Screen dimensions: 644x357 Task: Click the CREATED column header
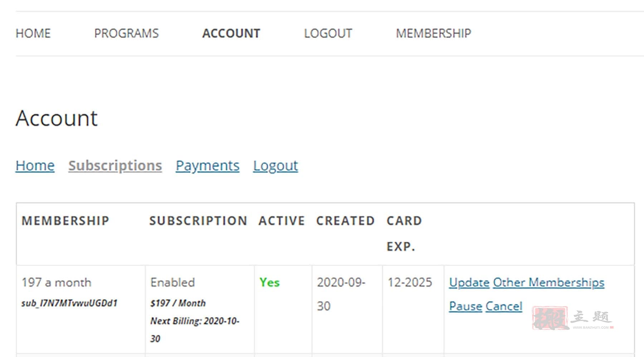click(345, 221)
